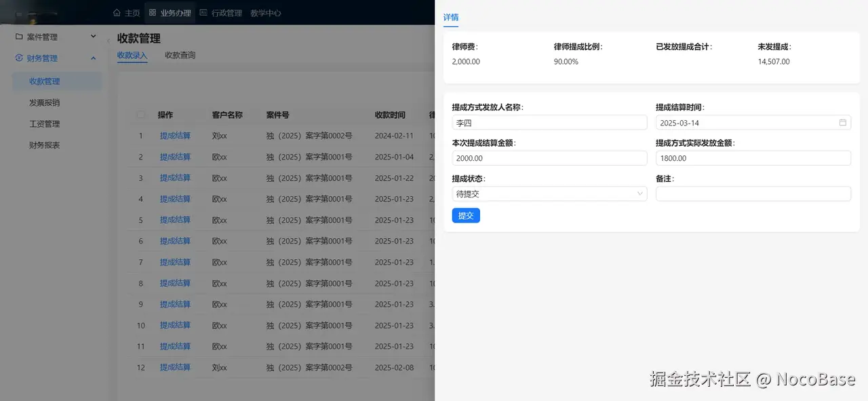Image resolution: width=868 pixels, height=401 pixels.
Task: Open the 行政管理 top menu
Action: pos(221,13)
